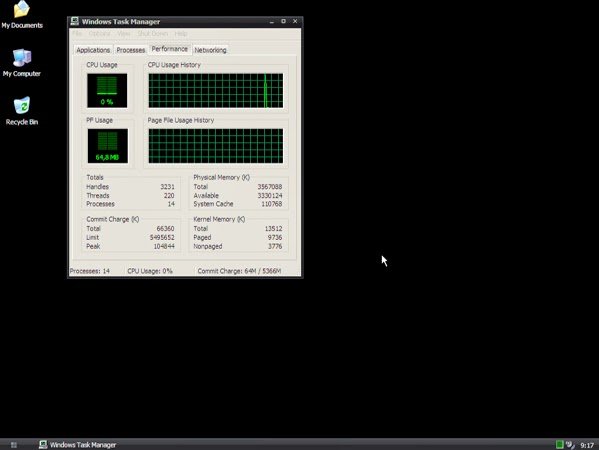This screenshot has height=450, width=599.
Task: Click the network connection tray icon
Action: (570, 444)
